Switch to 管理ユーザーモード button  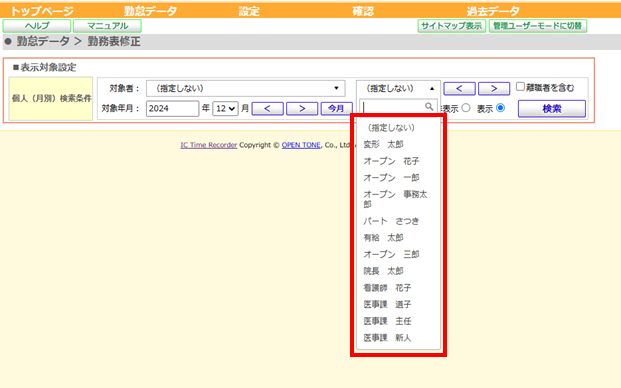[537, 26]
